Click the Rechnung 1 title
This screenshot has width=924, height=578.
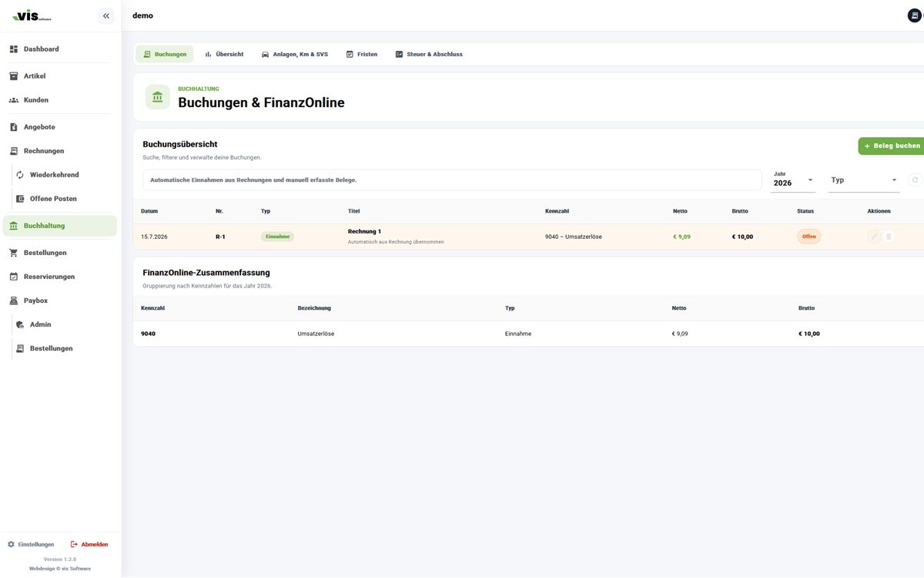[364, 231]
